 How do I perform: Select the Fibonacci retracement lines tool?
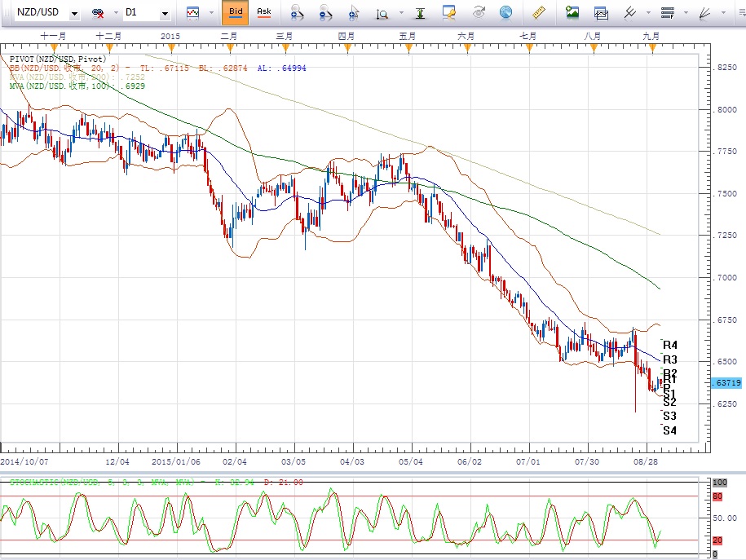[668, 13]
